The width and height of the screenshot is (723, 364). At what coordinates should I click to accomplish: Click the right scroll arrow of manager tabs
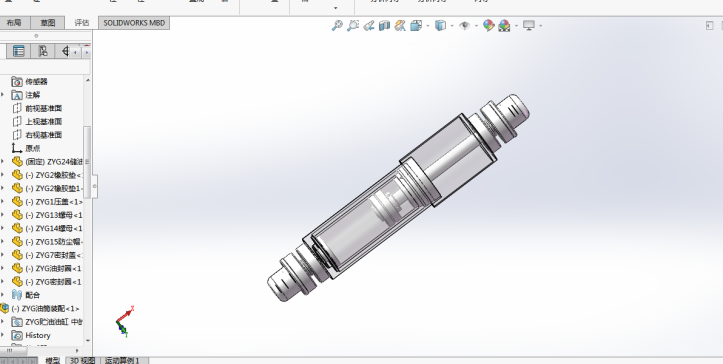pos(86,53)
